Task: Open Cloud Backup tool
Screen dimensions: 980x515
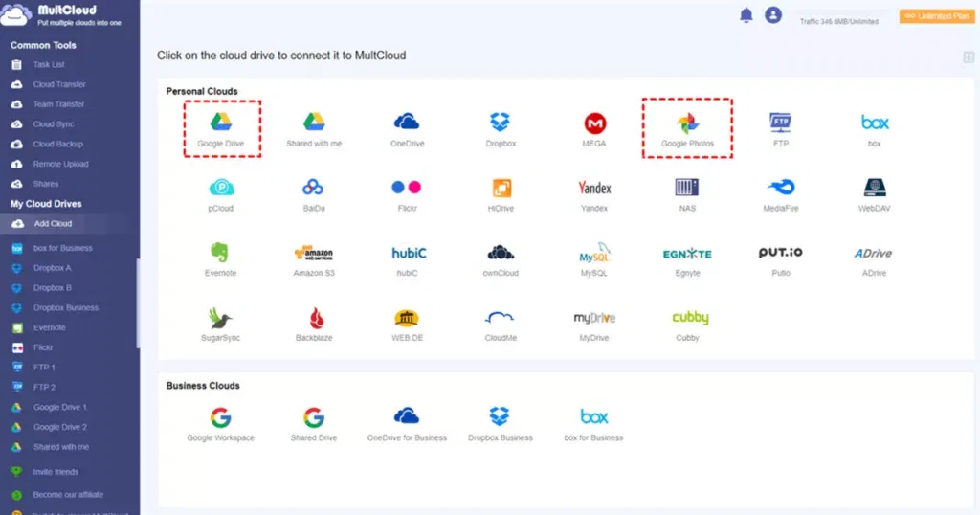Action: [58, 145]
